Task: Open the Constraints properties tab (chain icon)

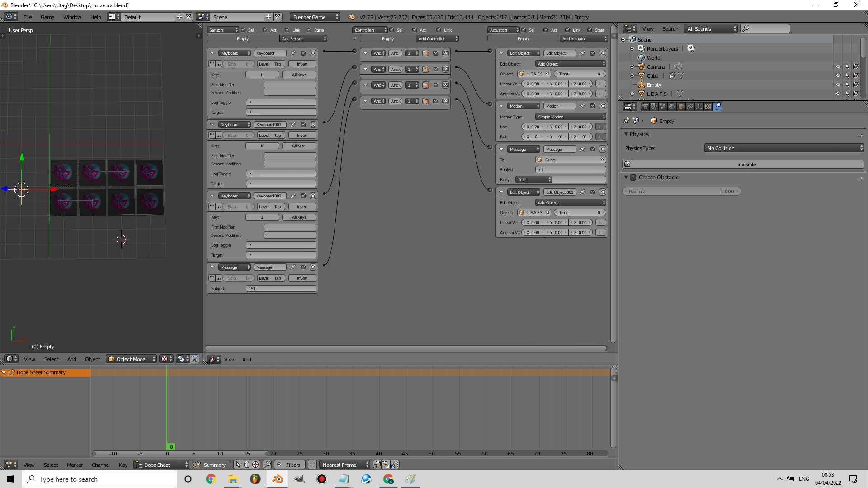Action: [x=690, y=107]
